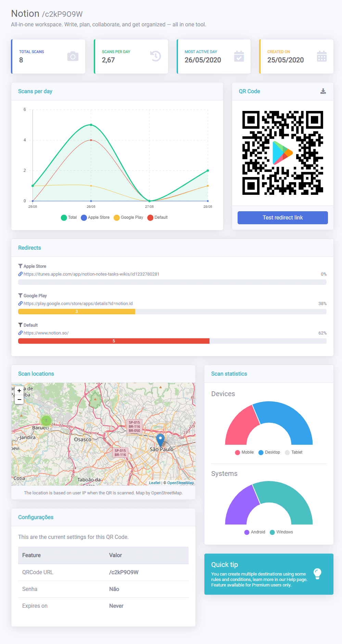The image size is (342, 644).
Task: Click the lightbulb icon in Quick tip
Action: (x=317, y=574)
